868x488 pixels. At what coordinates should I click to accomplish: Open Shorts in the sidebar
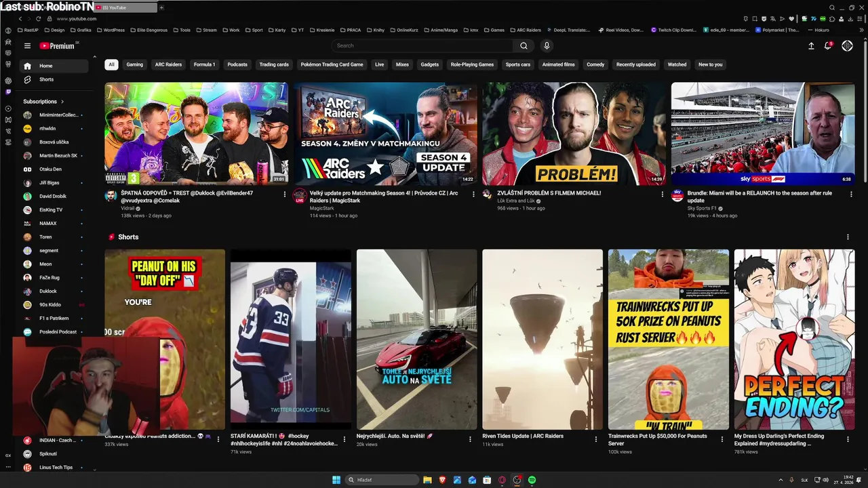(54, 79)
